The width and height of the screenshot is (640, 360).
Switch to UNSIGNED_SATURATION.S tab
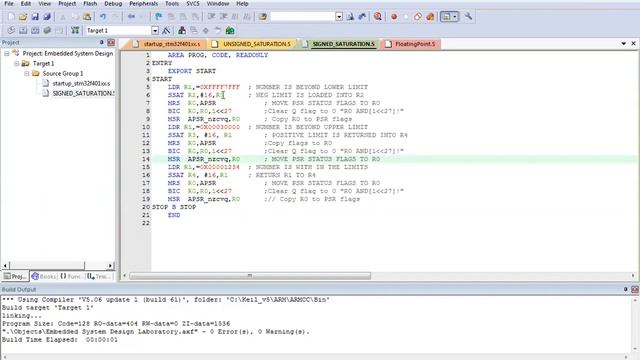pos(253,44)
